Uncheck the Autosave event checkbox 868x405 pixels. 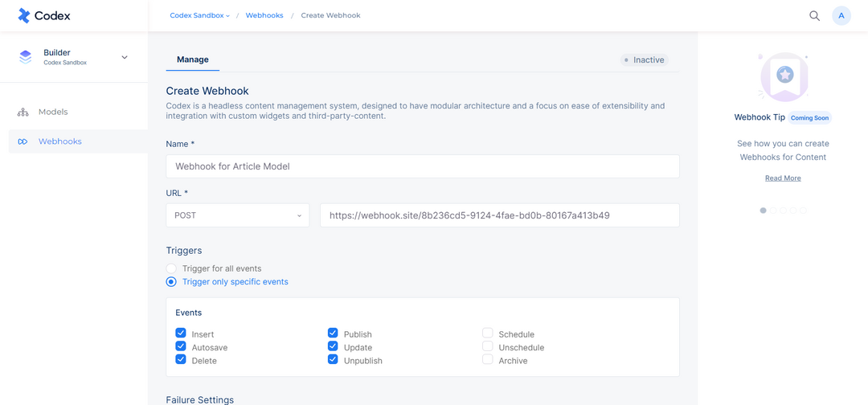[181, 346]
